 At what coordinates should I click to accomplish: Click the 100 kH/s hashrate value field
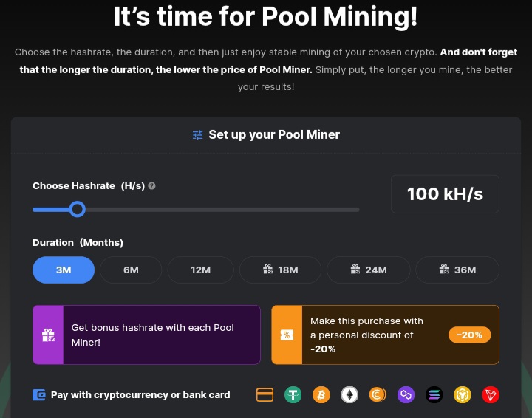[x=445, y=194]
